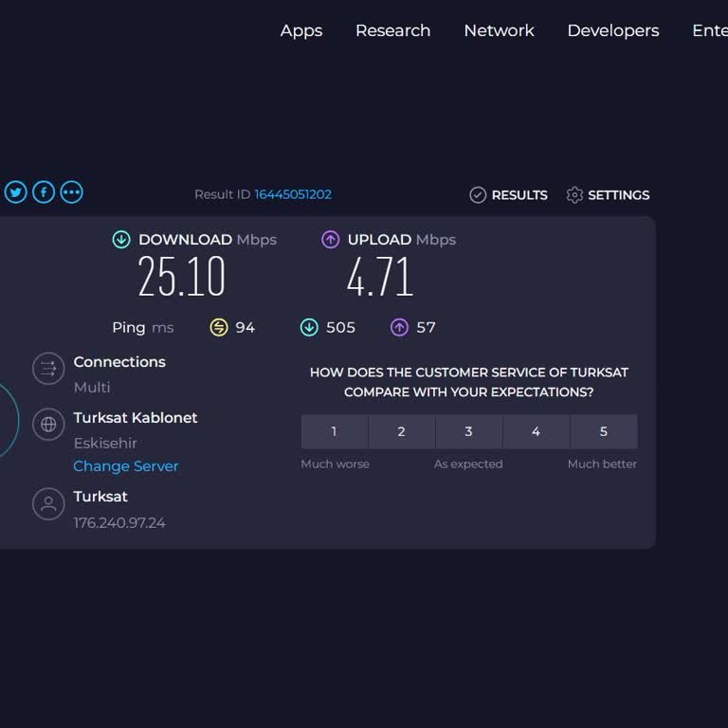Click the Multi connections value
Image resolution: width=728 pixels, height=728 pixels.
[92, 387]
